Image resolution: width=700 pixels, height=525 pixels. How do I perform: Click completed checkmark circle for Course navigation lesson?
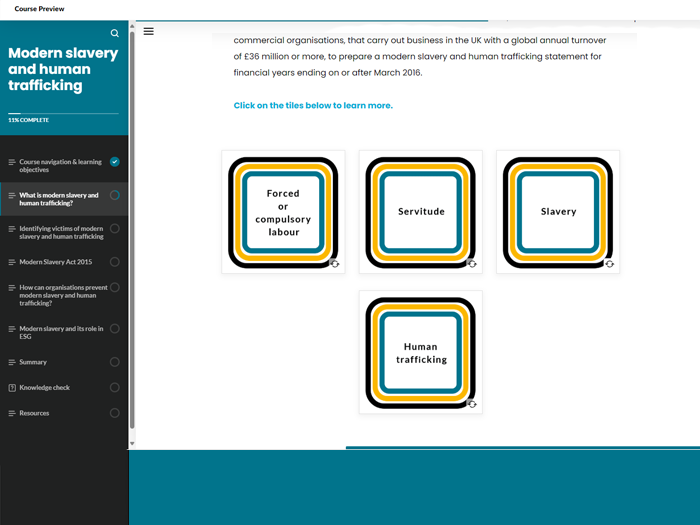[x=115, y=162]
